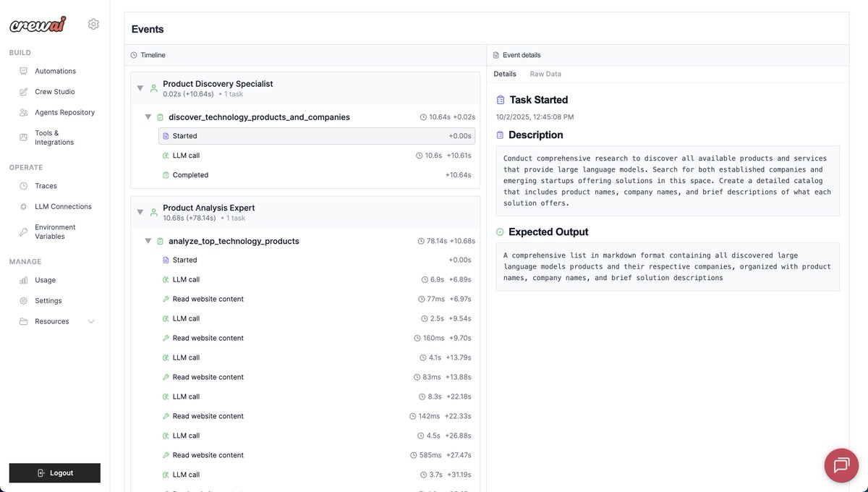Click the Traces clock icon
868x492 pixels.
point(24,186)
